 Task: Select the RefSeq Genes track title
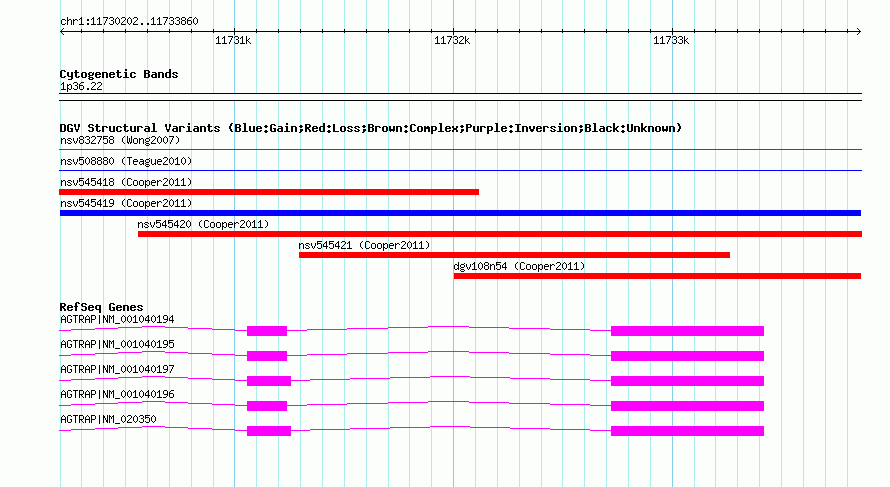102,307
